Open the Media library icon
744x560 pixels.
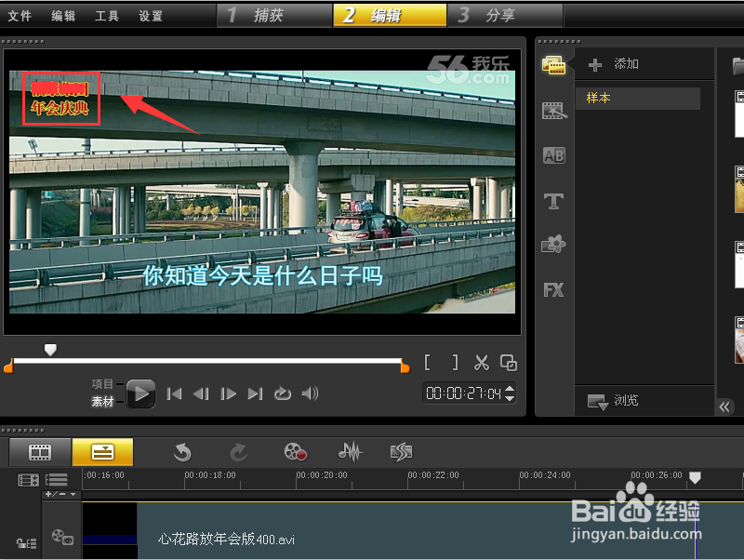pos(553,65)
